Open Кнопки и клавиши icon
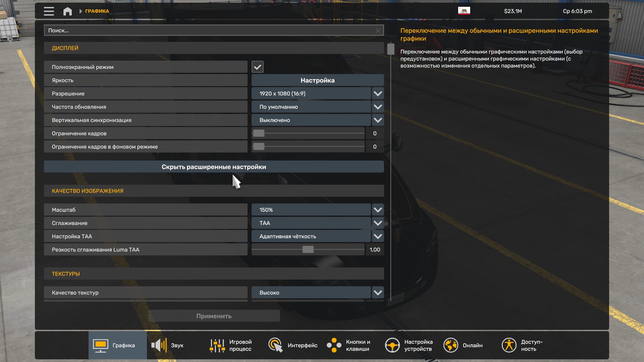The image size is (644, 362). point(334,345)
